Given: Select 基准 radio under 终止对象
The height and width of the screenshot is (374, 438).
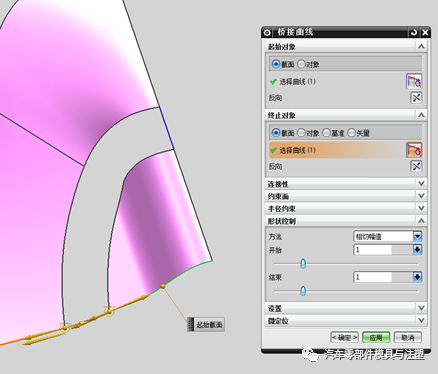Looking at the screenshot, I should pos(326,133).
